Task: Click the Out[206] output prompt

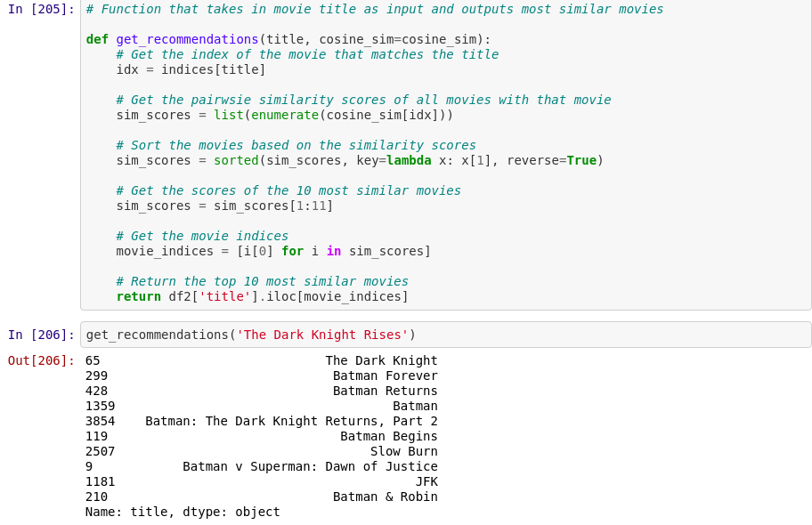Action: click(41, 361)
